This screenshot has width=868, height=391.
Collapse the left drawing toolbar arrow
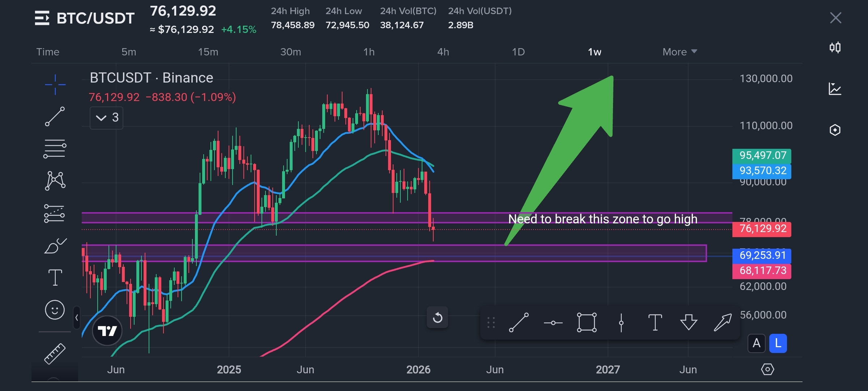(77, 318)
